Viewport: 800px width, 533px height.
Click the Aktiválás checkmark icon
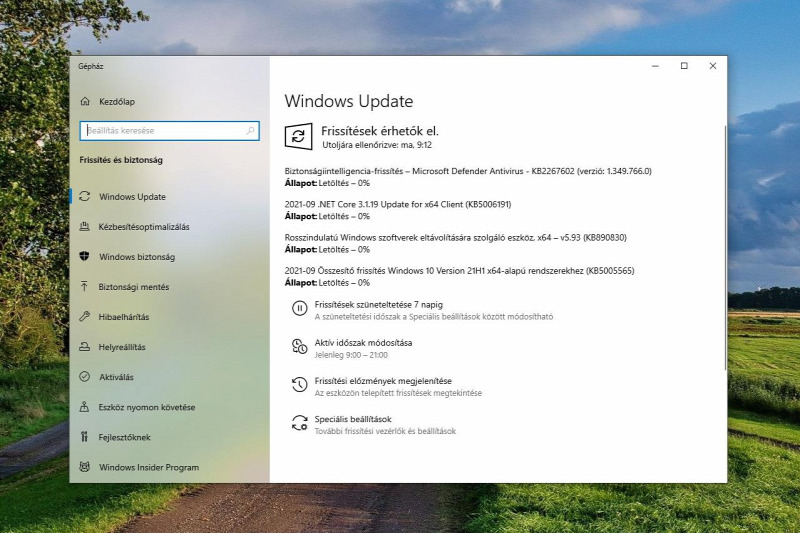point(85,377)
